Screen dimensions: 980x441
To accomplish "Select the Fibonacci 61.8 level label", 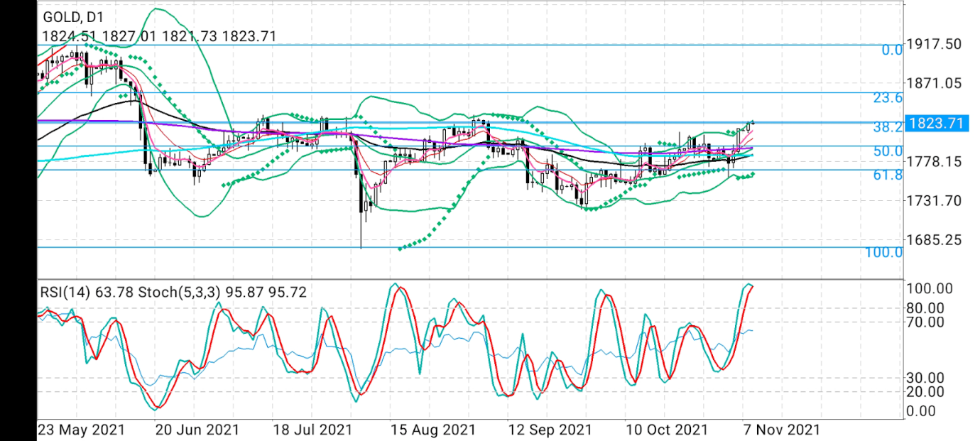I will 888,175.
